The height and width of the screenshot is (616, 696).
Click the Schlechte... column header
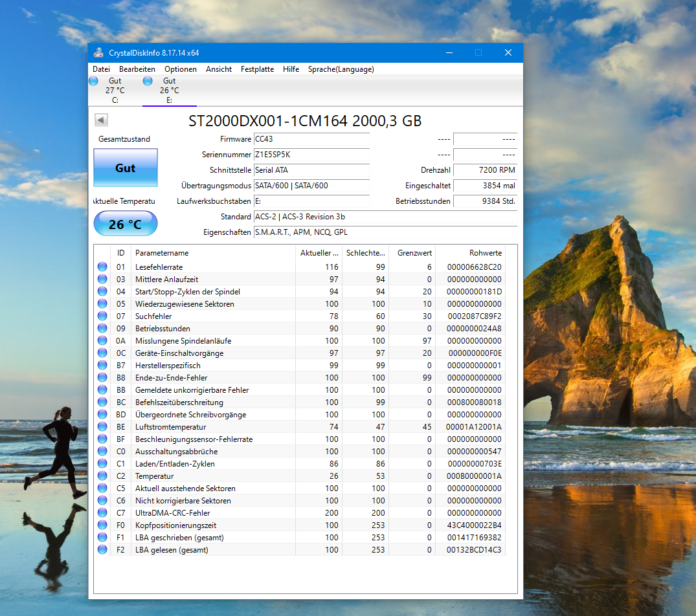tap(366, 253)
